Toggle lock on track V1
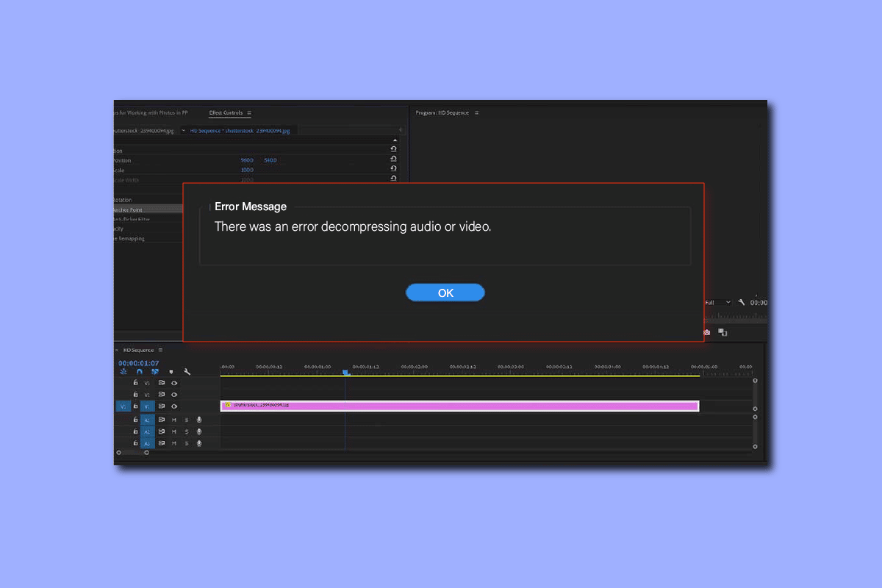882x588 pixels. pos(135,406)
